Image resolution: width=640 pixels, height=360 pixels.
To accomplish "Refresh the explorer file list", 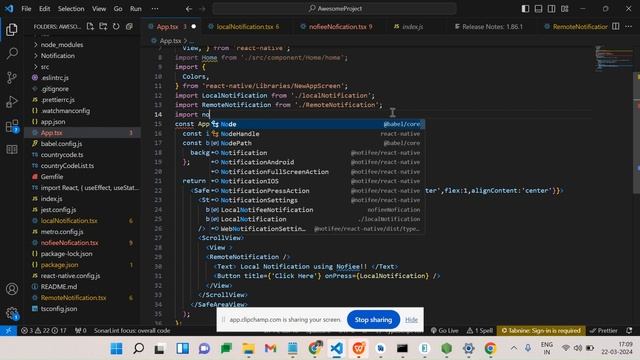I will 116,27.
